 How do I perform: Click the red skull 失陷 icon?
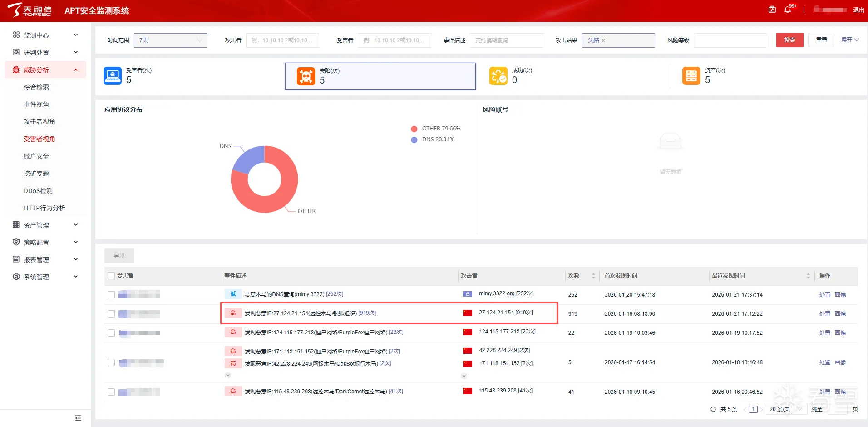click(x=306, y=76)
